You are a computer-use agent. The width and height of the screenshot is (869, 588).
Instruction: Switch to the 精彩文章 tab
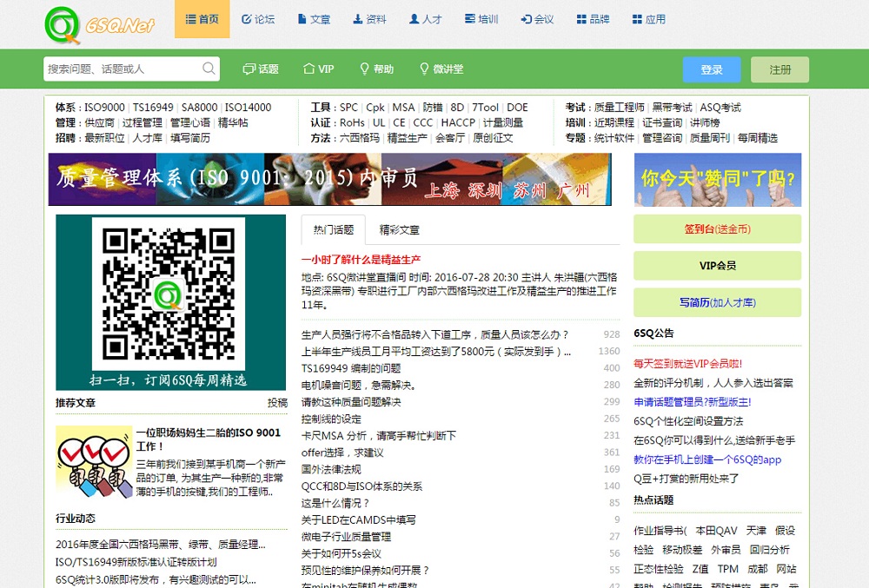(x=400, y=230)
